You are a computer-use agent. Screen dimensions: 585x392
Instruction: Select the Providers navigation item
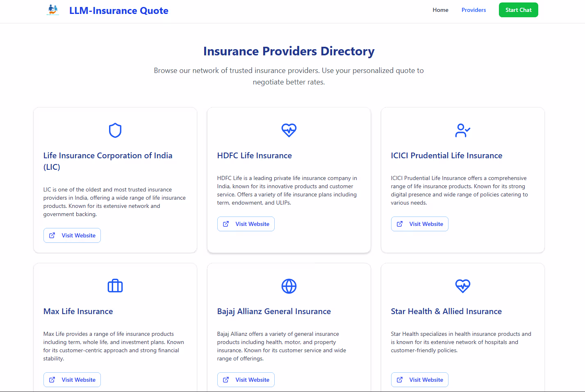tap(473, 10)
